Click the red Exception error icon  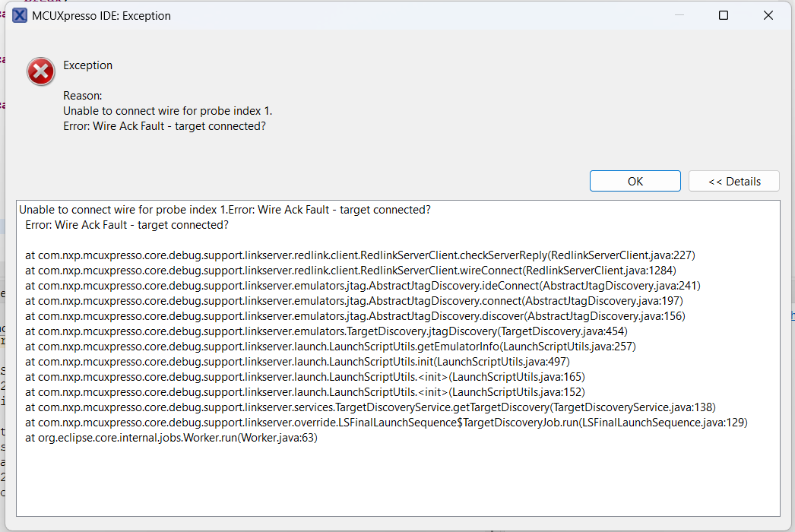click(40, 71)
